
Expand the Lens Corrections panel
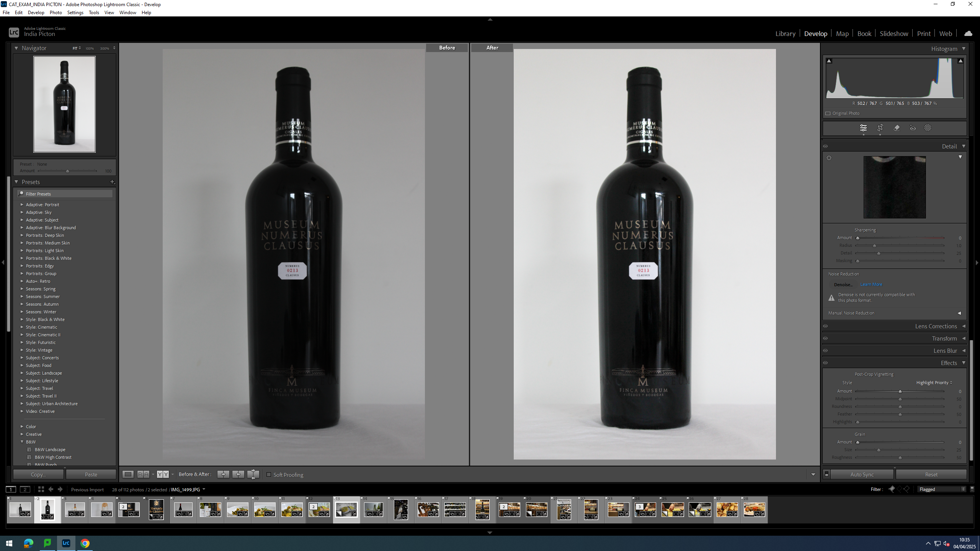964,326
